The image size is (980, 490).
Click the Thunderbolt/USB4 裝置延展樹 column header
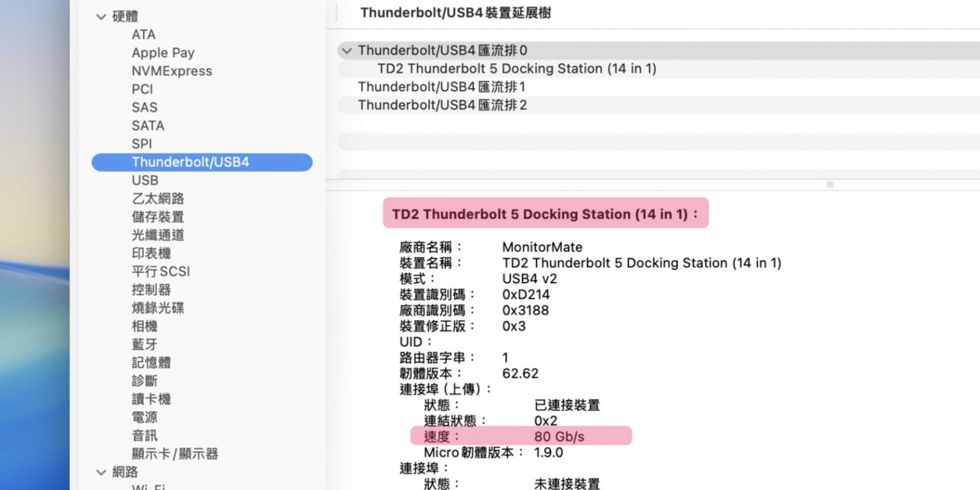point(456,13)
